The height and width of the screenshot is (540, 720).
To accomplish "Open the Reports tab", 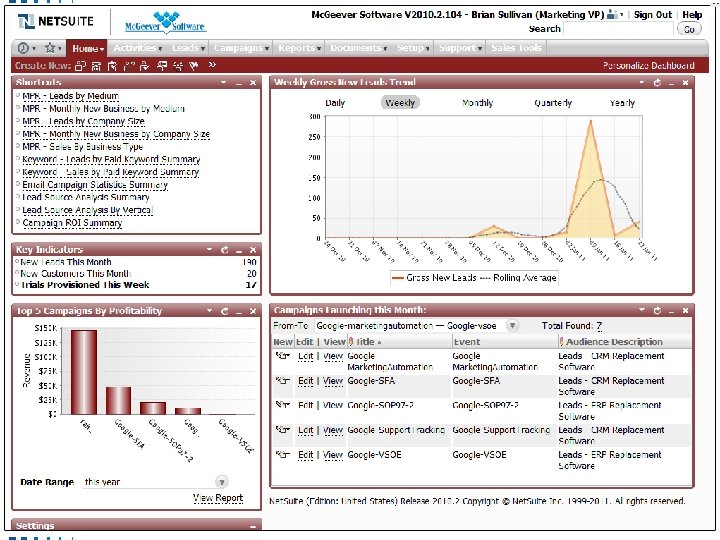I will coord(299,48).
